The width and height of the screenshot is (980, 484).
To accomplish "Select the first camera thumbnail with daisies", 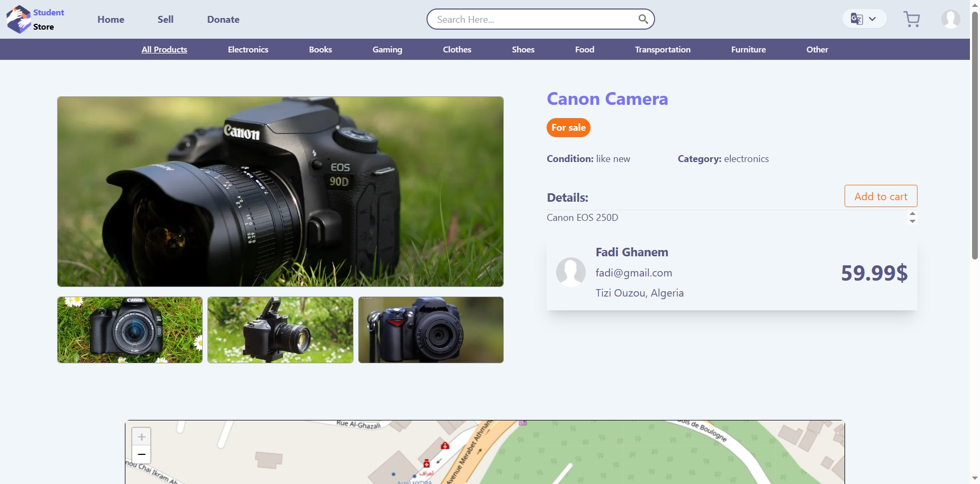I will (x=130, y=330).
